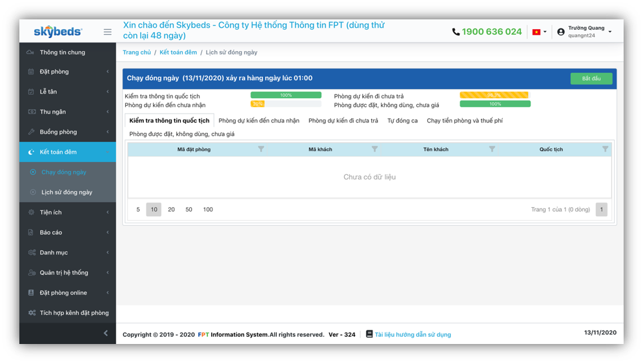Click the hamburger menu icon
Screen dimensions: 643x364
click(x=107, y=32)
